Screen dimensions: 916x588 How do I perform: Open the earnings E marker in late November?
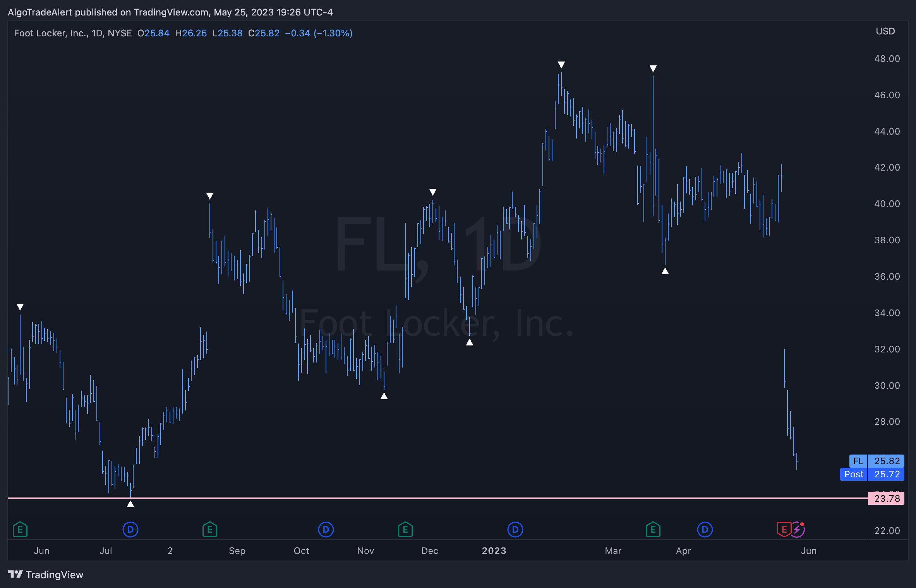[405, 529]
